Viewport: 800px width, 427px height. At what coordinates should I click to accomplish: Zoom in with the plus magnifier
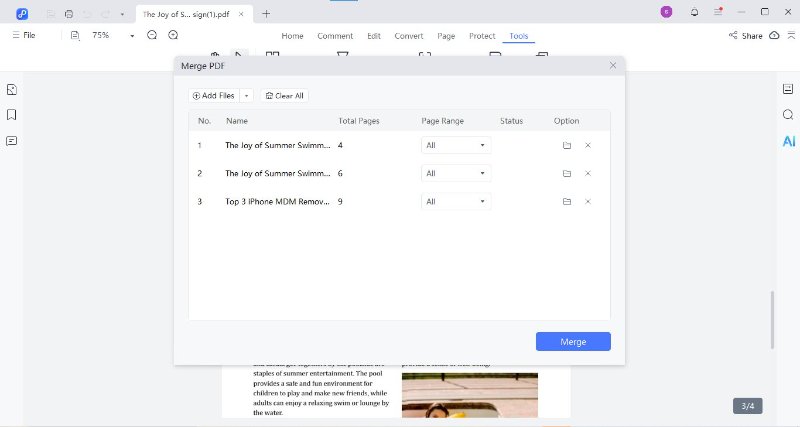(x=173, y=35)
